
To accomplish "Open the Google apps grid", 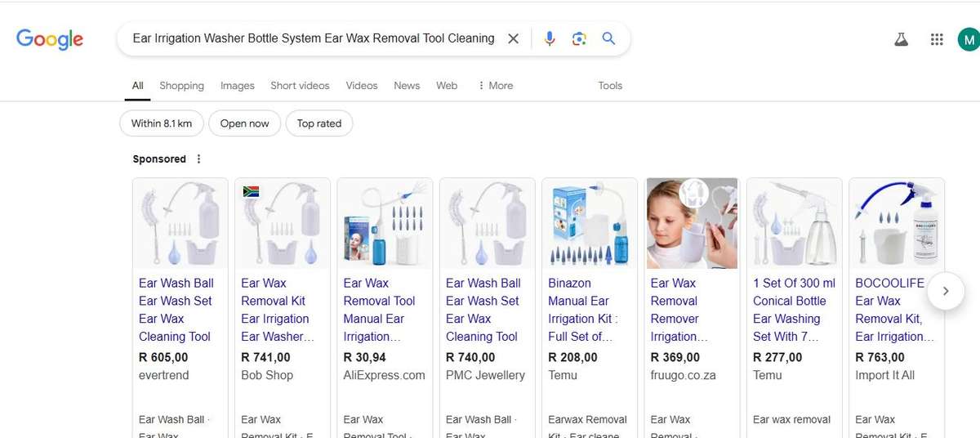I will tap(937, 39).
